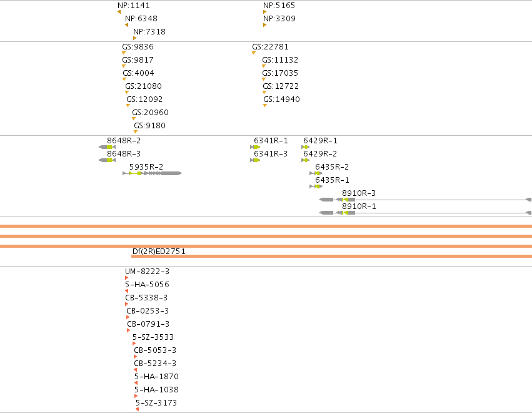
Task: Select the NP:3309 insertion label
Action: click(x=279, y=19)
